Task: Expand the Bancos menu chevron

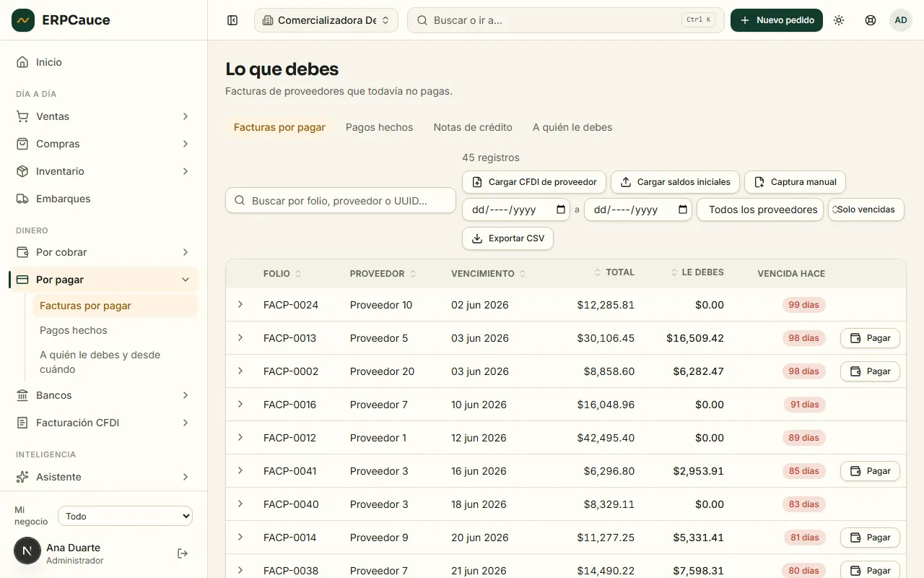Action: coord(186,395)
